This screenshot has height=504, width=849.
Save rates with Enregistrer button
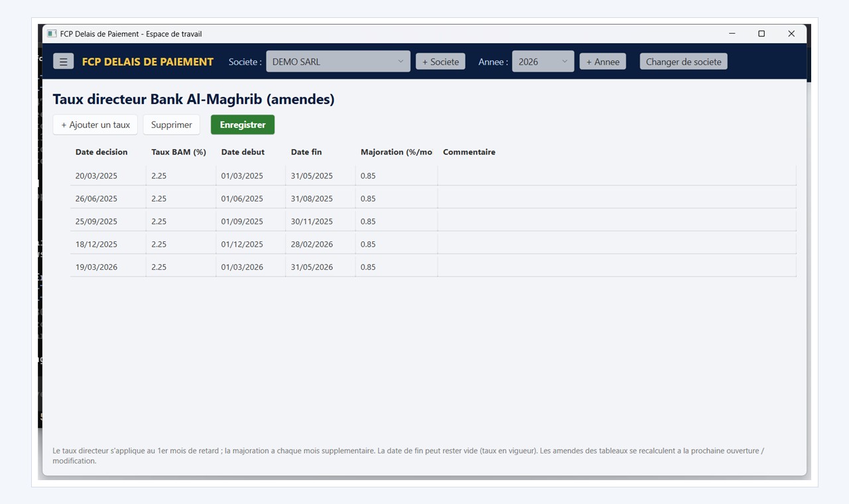(x=243, y=125)
